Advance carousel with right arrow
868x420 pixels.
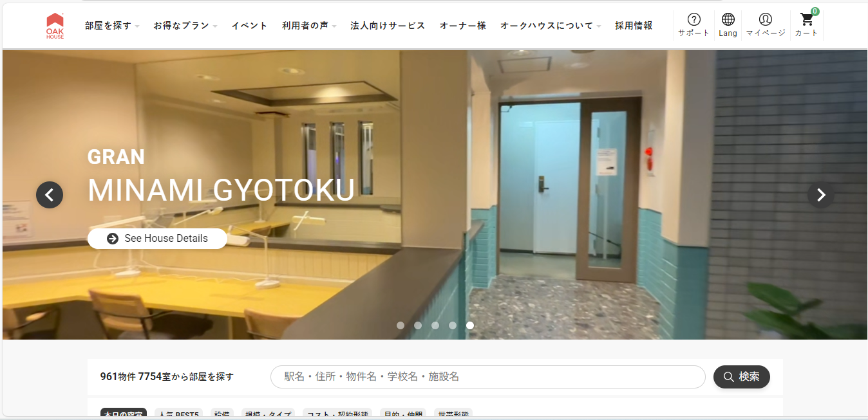820,195
